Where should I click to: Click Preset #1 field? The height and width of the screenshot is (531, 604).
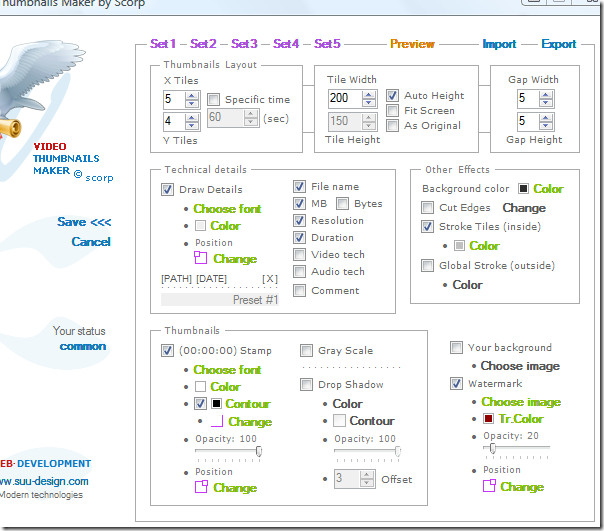pyautogui.click(x=220, y=299)
